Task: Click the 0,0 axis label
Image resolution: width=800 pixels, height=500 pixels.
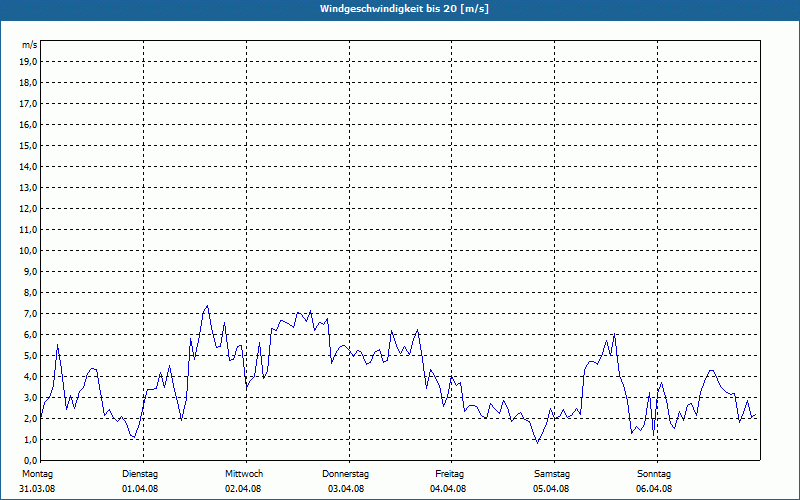Action: coord(30,460)
